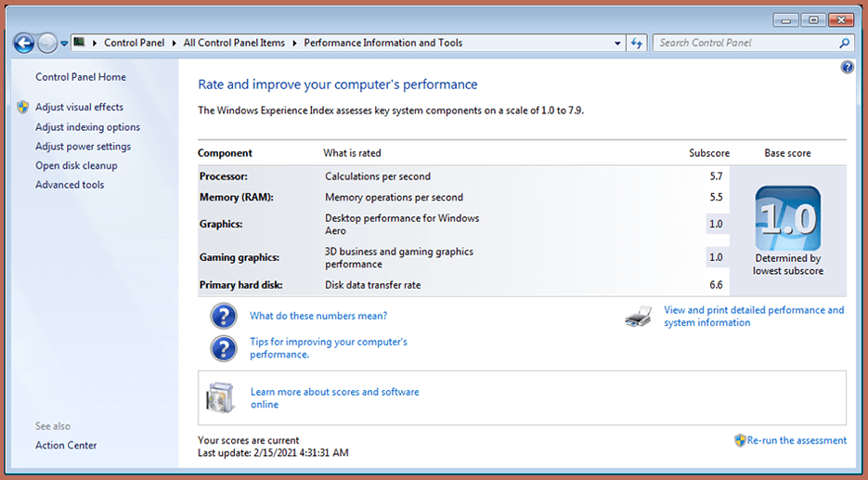Expand the arrow after All Control Panel Items
The image size is (868, 480).
tap(295, 43)
